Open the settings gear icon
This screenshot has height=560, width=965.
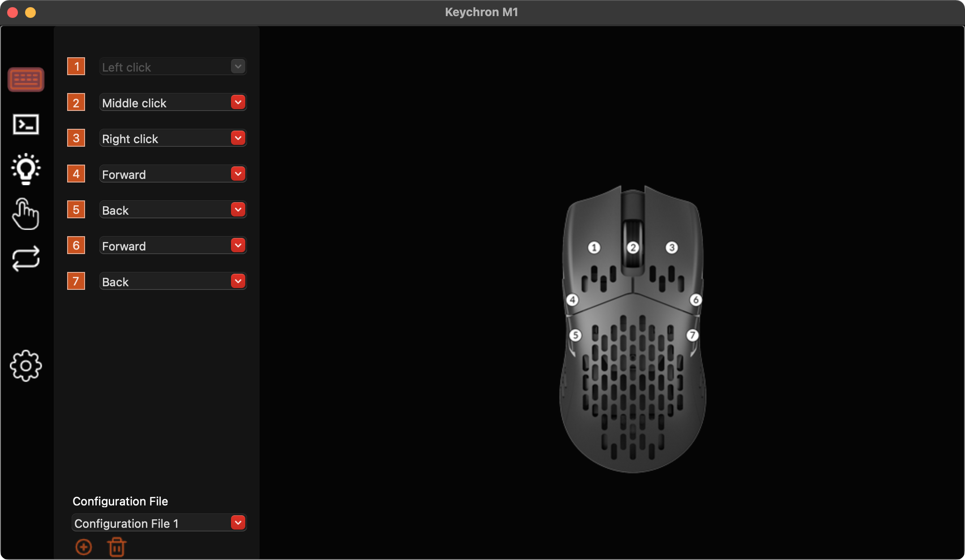[x=26, y=366]
